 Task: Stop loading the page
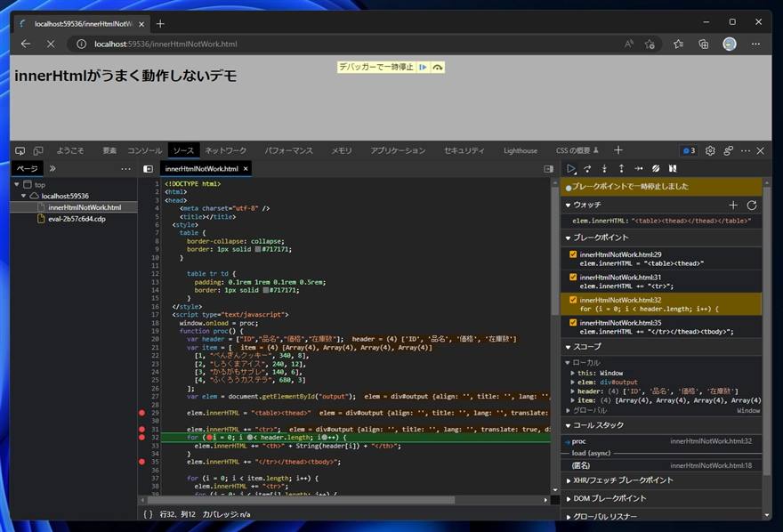(51, 44)
